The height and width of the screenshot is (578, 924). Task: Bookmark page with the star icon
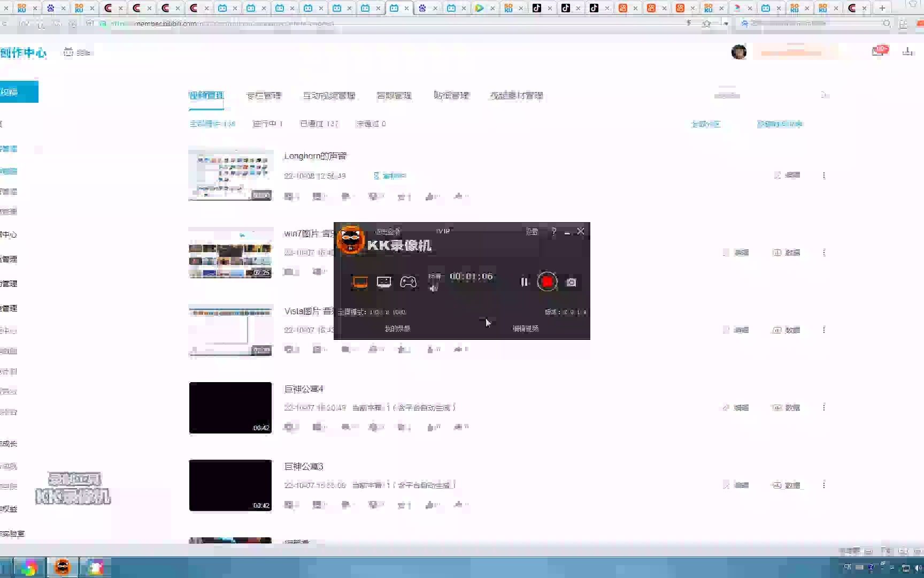tap(706, 24)
